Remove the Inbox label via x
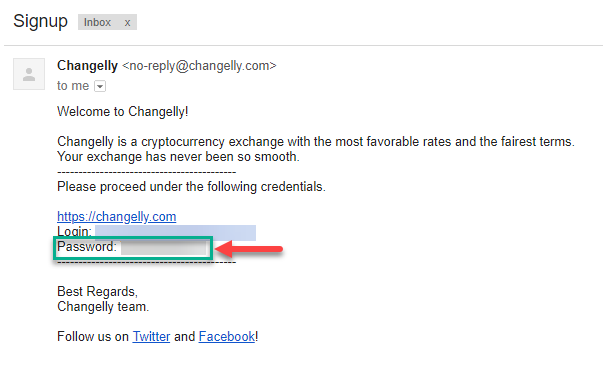Viewport: 603px width, 369px height. point(127,23)
